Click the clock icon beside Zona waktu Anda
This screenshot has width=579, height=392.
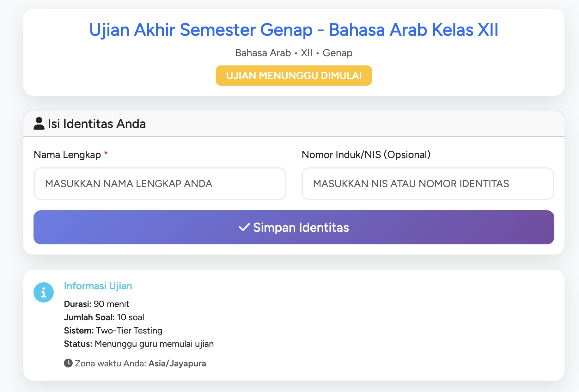coord(68,363)
